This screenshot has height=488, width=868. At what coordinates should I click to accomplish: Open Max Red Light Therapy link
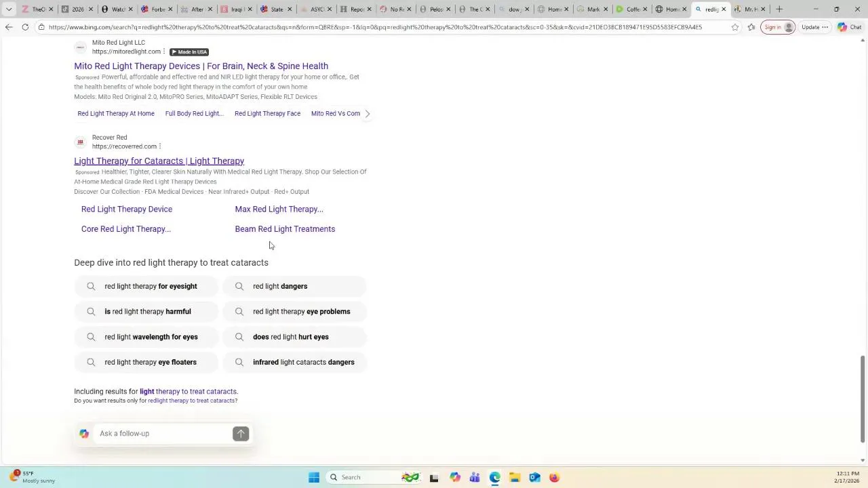[x=279, y=209]
